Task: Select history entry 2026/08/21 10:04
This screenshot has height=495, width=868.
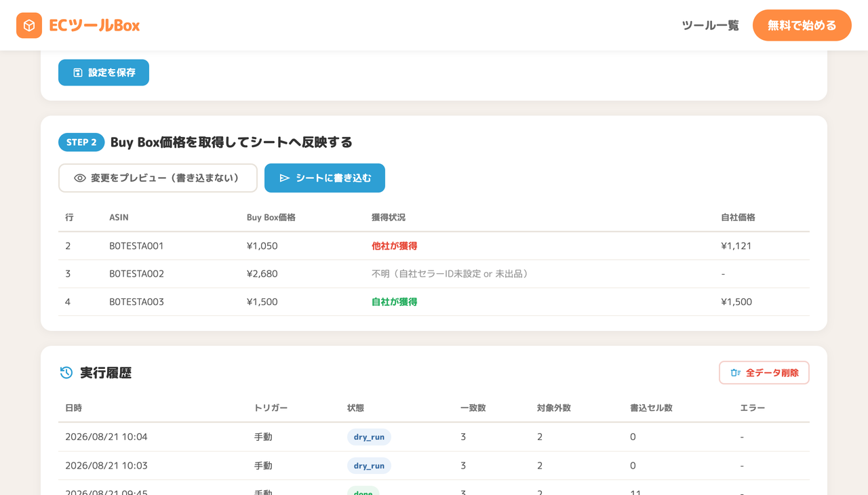Action: click(x=106, y=437)
